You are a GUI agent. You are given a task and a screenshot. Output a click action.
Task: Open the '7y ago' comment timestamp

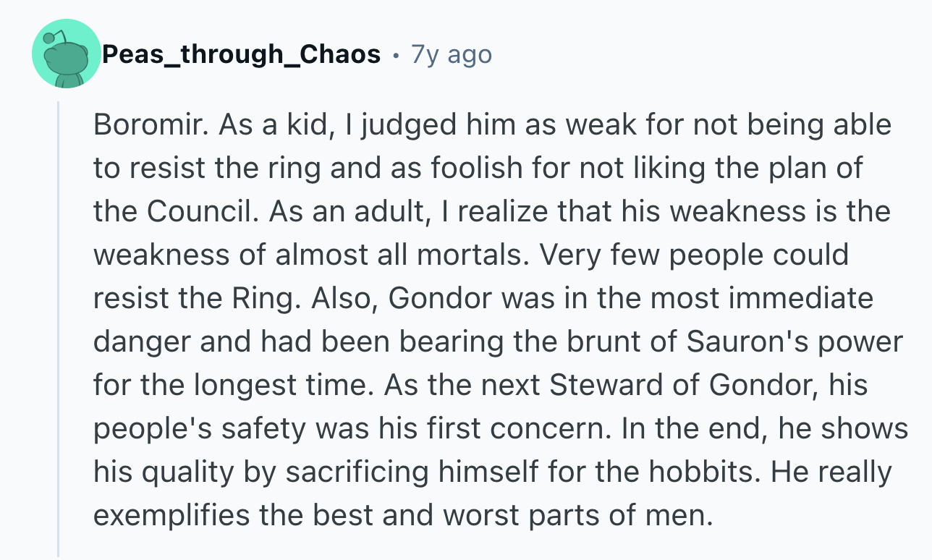point(452,54)
